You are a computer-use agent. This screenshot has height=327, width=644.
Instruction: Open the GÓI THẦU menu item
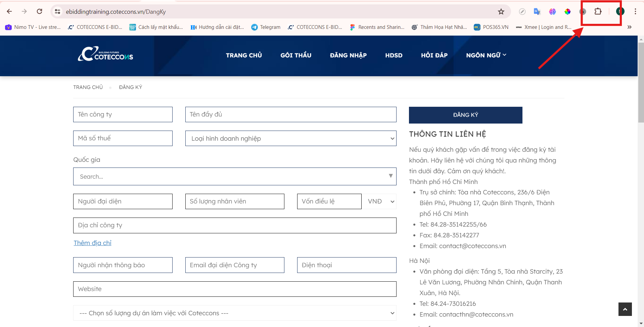[x=296, y=55]
